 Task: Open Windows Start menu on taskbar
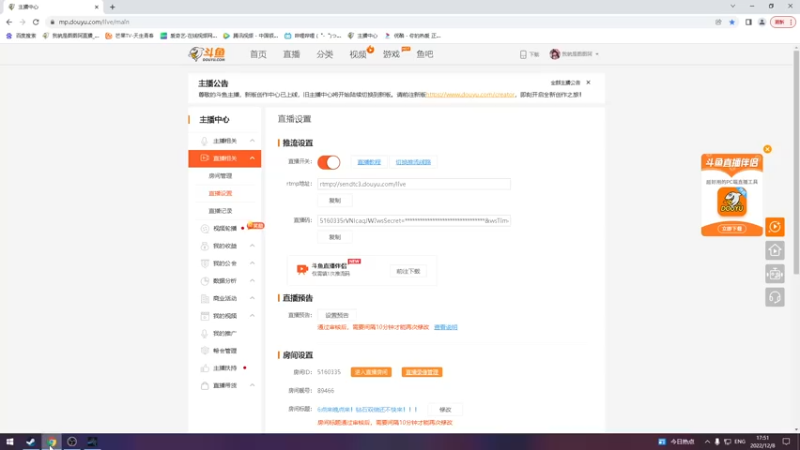tap(10, 442)
